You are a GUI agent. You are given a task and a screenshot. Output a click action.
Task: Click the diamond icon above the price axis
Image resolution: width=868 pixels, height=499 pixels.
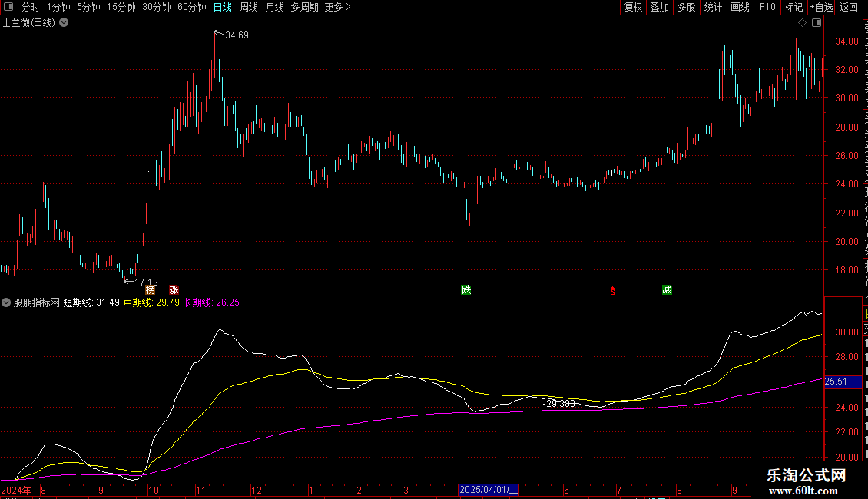pyautogui.click(x=801, y=22)
